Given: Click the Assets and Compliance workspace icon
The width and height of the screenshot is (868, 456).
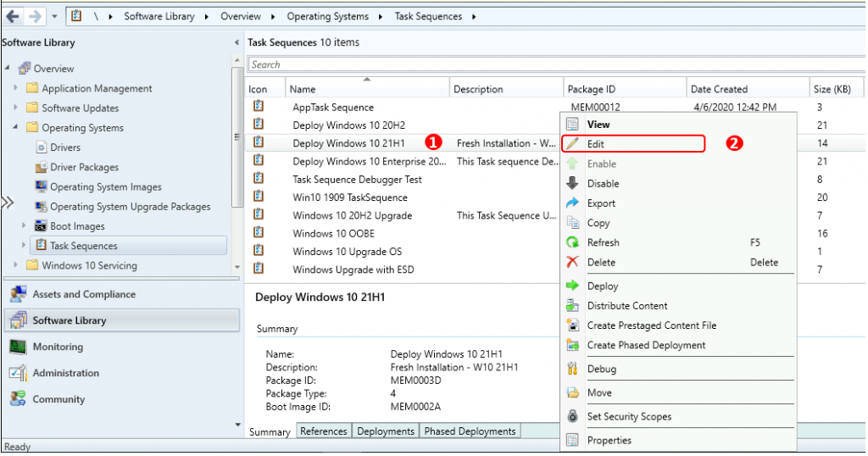Looking at the screenshot, I should pos(18,294).
